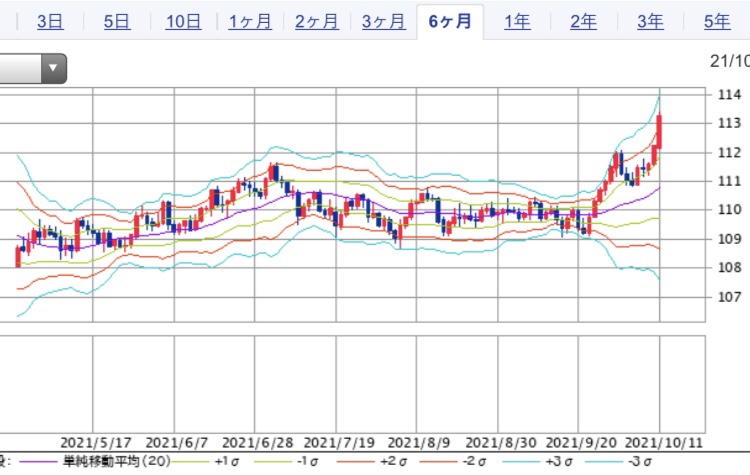Choose the 3ヶ月 chart range
This screenshot has width=750, height=475.
(384, 22)
